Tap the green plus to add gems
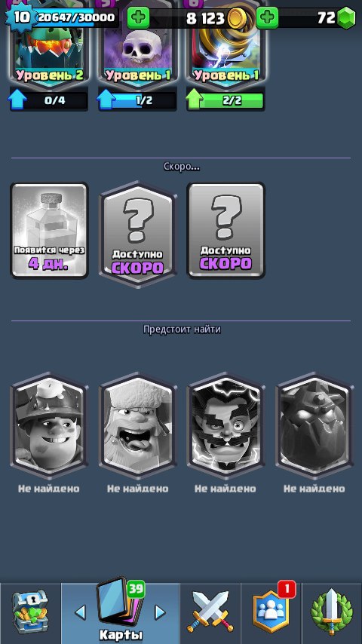The image size is (362, 644). 267,18
